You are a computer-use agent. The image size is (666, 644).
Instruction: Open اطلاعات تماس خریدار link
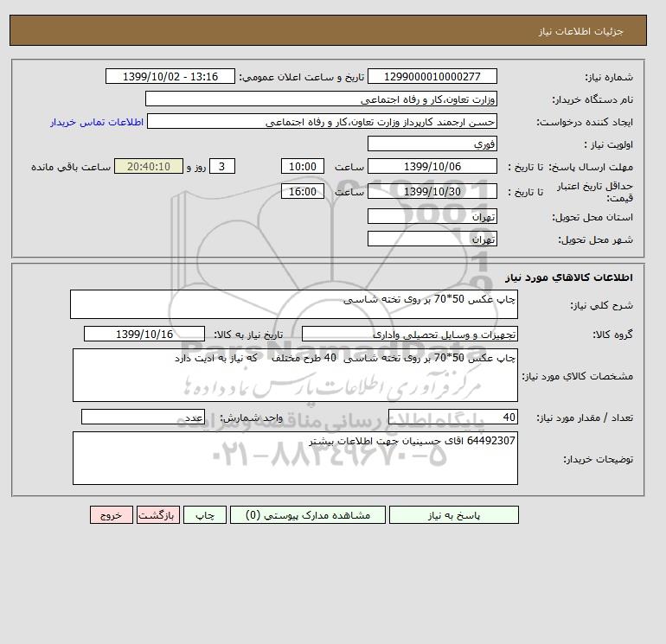pyautogui.click(x=97, y=122)
